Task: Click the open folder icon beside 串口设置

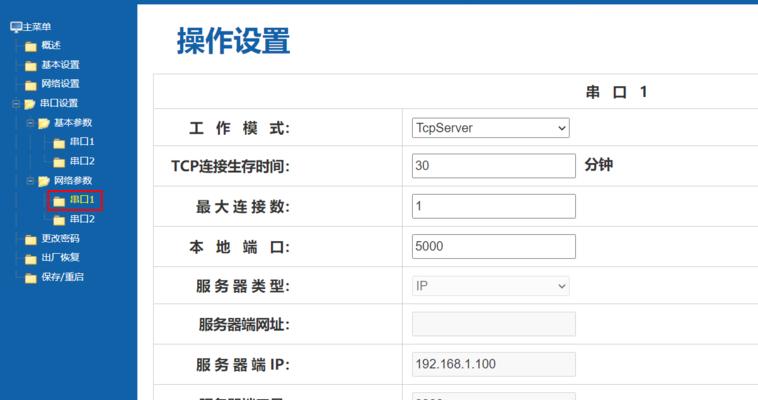Action: [x=29, y=104]
